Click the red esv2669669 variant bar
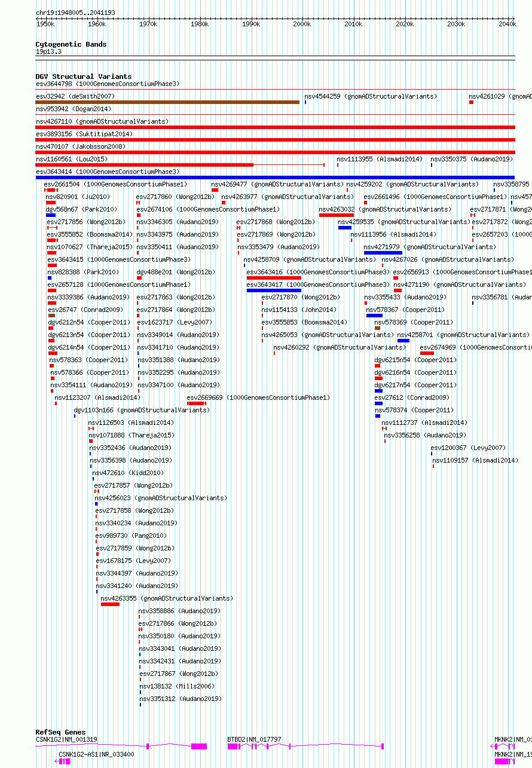 pyautogui.click(x=197, y=403)
